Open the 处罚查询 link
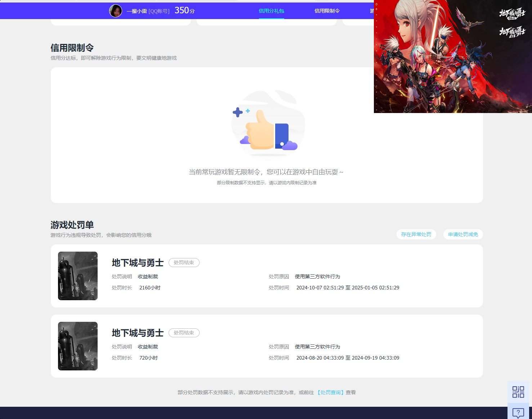 pos(331,392)
